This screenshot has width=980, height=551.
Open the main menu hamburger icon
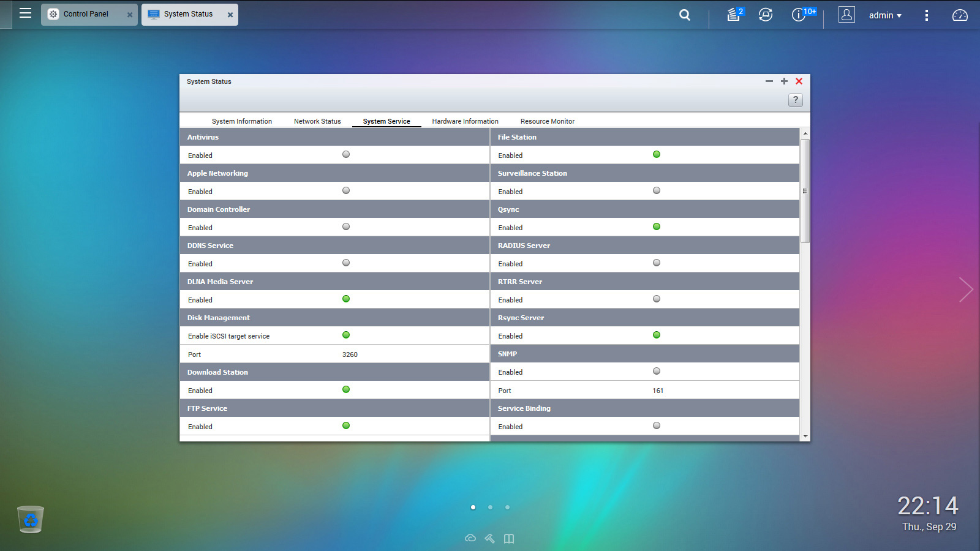[x=25, y=13]
